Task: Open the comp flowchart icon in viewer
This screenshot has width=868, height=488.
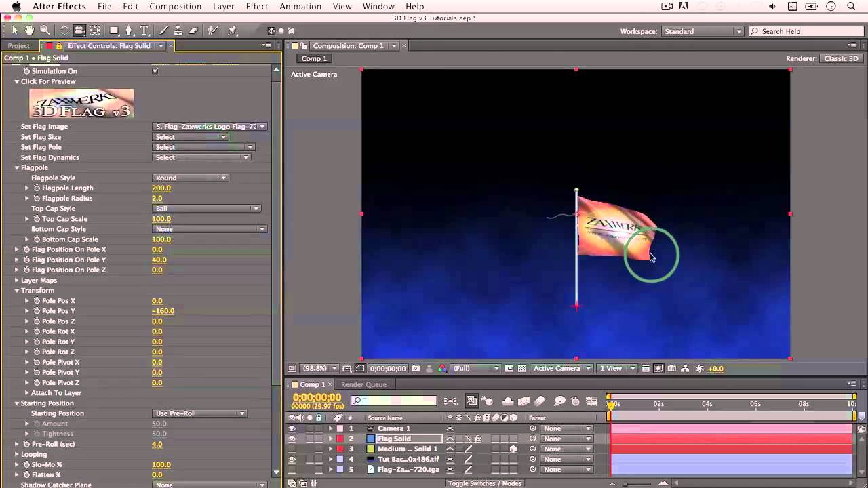Action: click(685, 369)
